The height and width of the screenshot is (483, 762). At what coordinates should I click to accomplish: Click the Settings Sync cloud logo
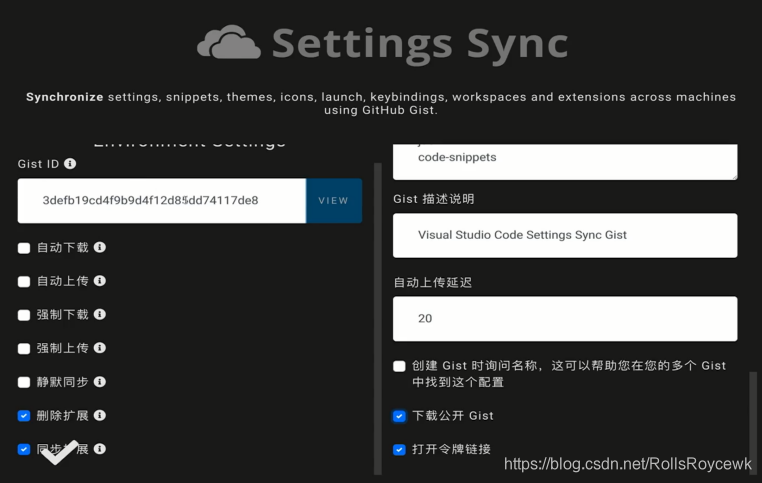tap(228, 43)
